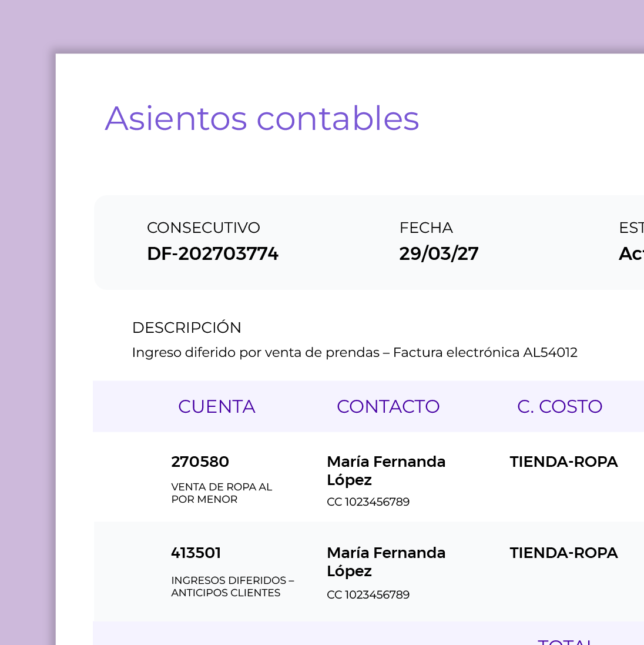Select consecutivo number DF-202703774

213,254
